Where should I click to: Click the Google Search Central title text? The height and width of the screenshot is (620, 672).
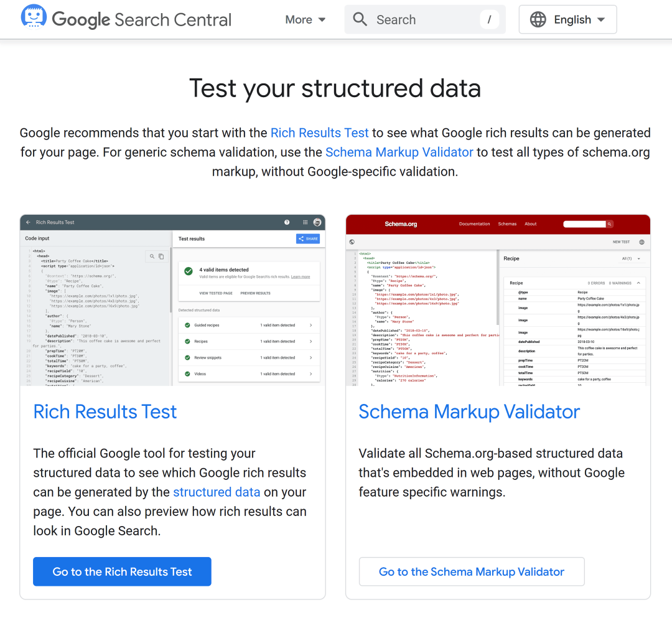pos(142,20)
